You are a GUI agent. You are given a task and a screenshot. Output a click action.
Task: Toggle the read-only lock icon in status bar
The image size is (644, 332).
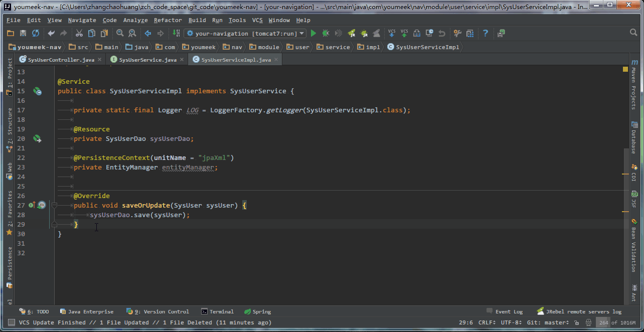[x=577, y=322]
